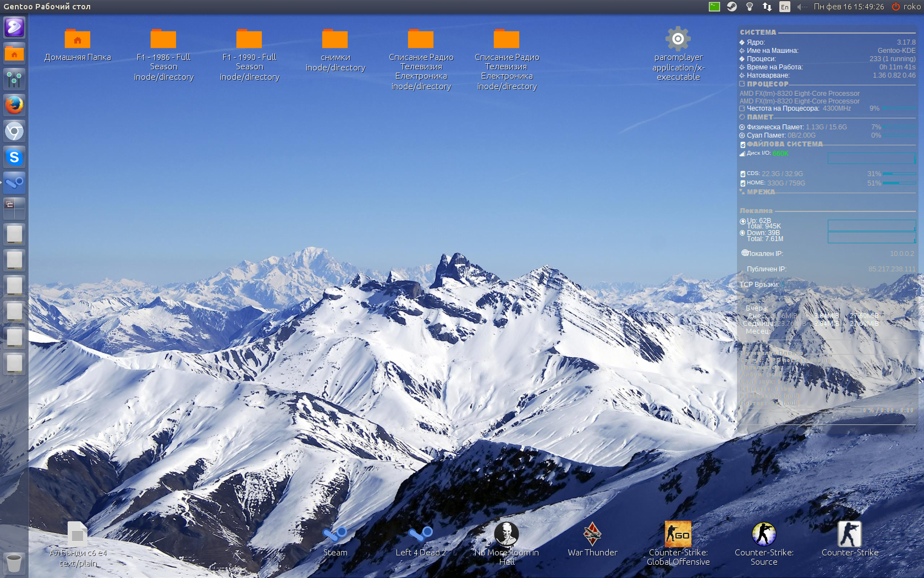Viewport: 924px width, 578px height.
Task: Select the Left 4 Dead 2 shortcut
Action: (x=421, y=540)
